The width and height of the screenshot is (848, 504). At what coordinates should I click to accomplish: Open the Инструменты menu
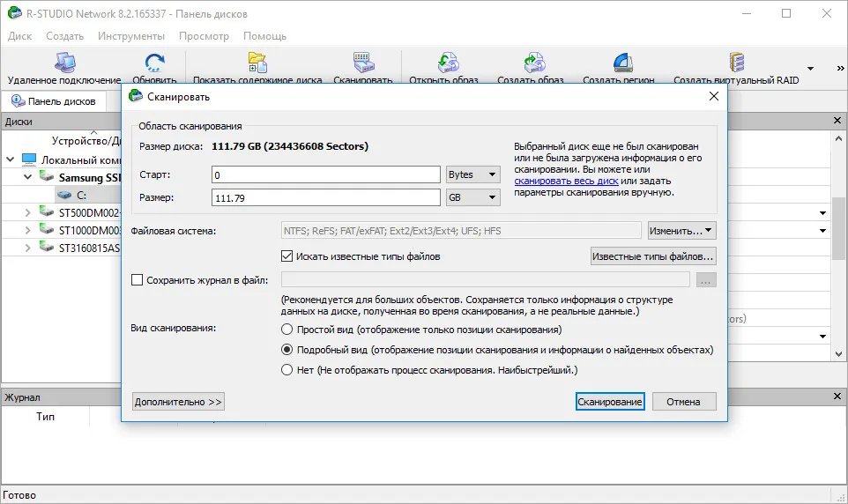pos(131,36)
